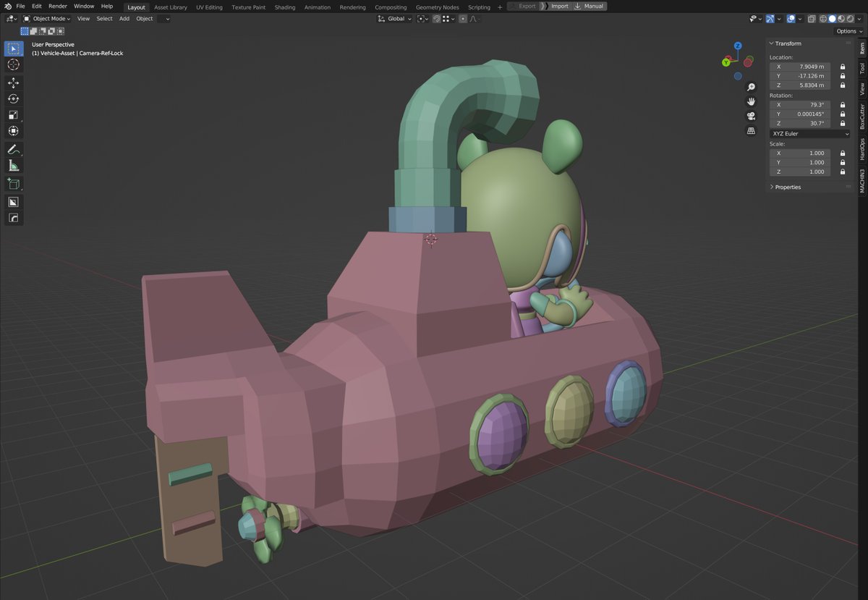The width and height of the screenshot is (868, 600).
Task: Add a new workspace with plus button
Action: tap(500, 7)
